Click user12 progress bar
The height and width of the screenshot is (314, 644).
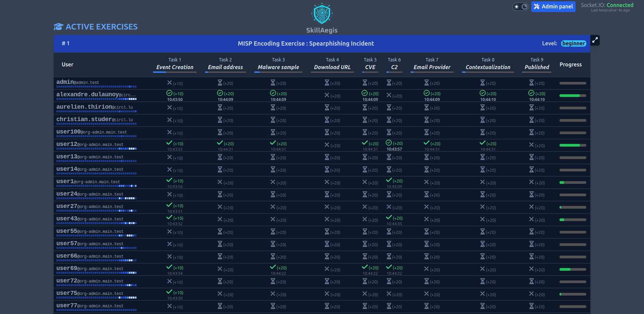coord(573,145)
